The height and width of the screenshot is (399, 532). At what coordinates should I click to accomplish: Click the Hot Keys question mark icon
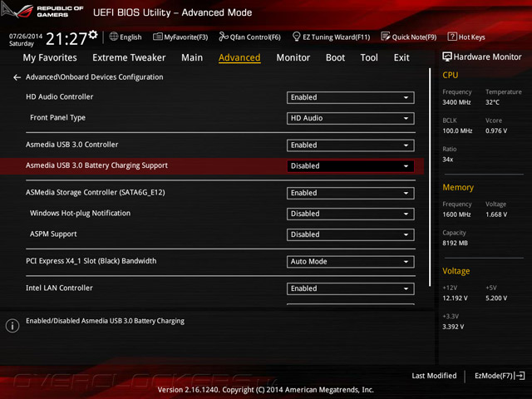(x=452, y=37)
